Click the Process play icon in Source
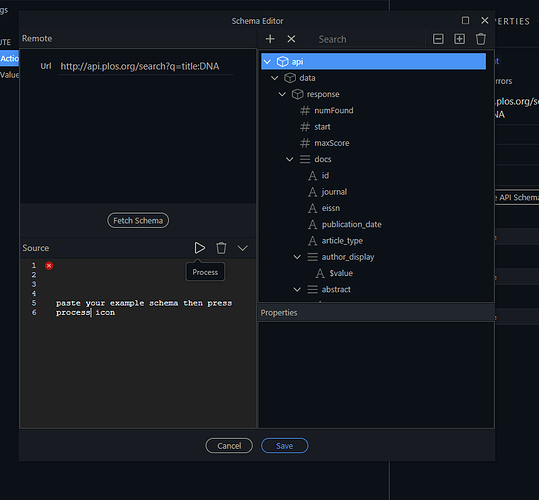The image size is (539, 500). tap(199, 248)
